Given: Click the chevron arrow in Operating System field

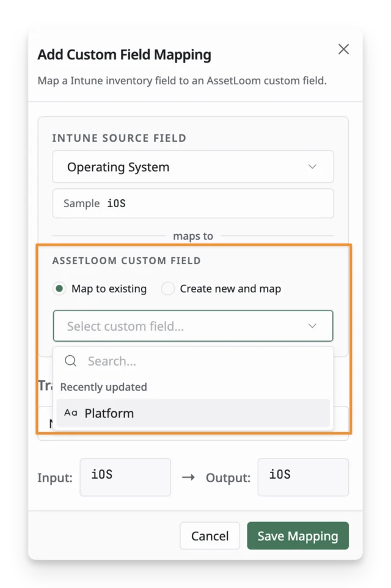Looking at the screenshot, I should tap(312, 166).
